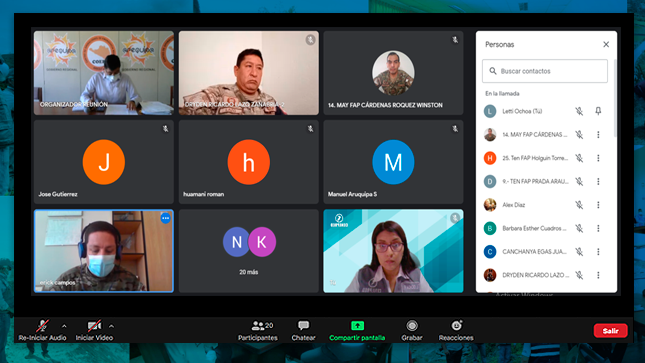Click the red Salir button
645x363 pixels.
coord(610,330)
